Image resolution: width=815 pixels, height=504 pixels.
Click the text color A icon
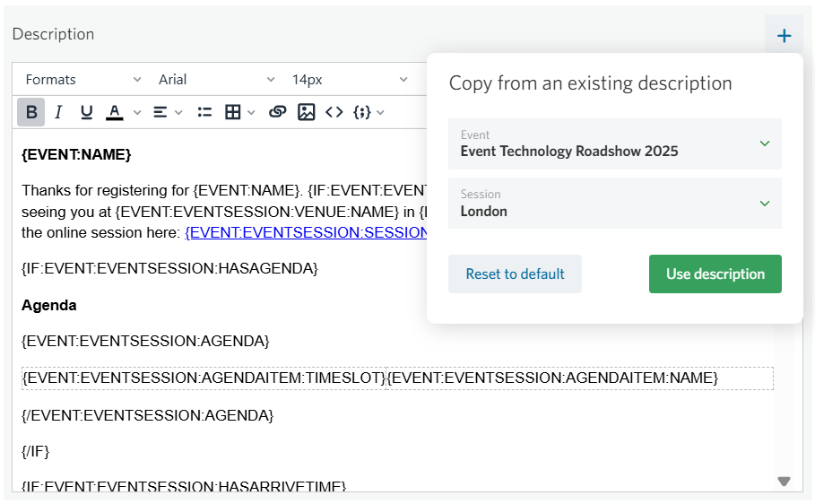(x=115, y=112)
